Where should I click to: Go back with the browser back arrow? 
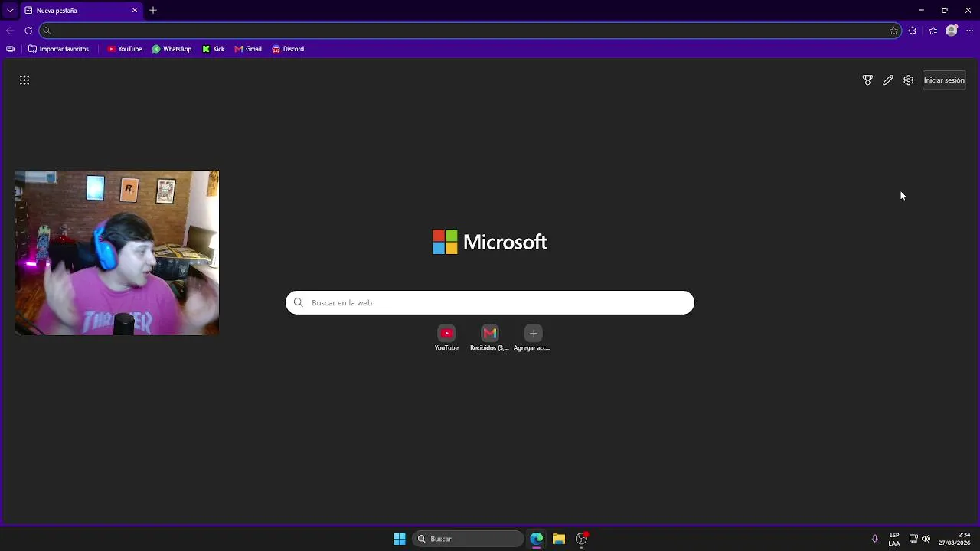point(10,31)
